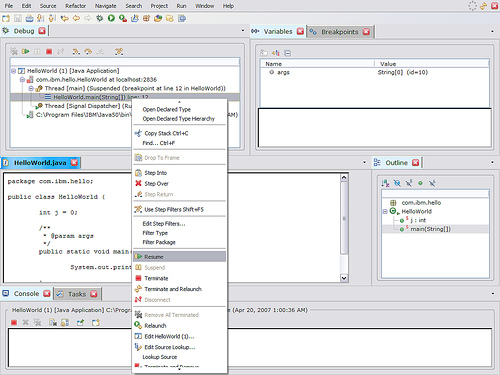This screenshot has height=375, width=500.
Task: Choose Relaunch from the context menu
Action: (179, 325)
